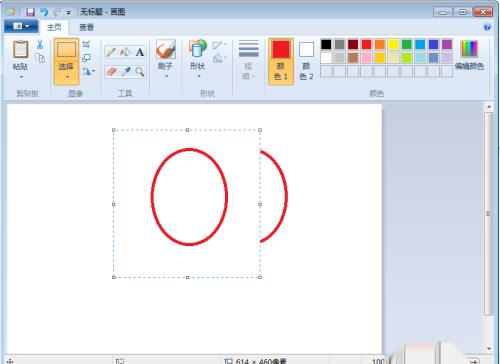Pick the yellow color swatch
Image resolution: width=500 pixels, height=364 pixels.
[393, 44]
